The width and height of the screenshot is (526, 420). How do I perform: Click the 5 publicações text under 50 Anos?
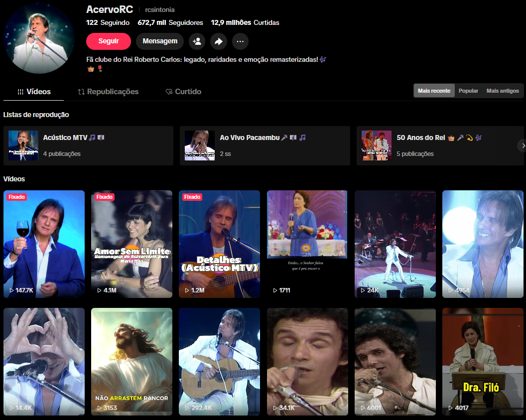pos(415,153)
